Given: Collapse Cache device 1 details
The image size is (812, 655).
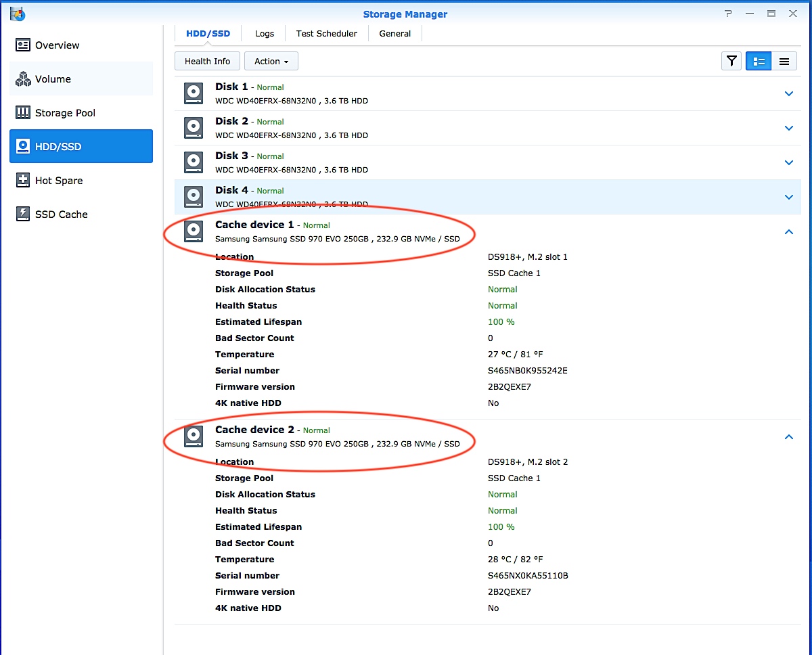Looking at the screenshot, I should click(788, 232).
